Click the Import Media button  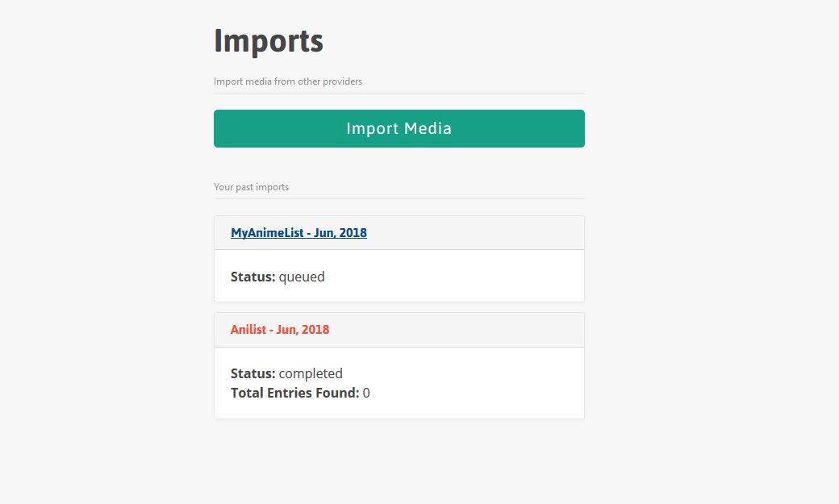pyautogui.click(x=399, y=128)
